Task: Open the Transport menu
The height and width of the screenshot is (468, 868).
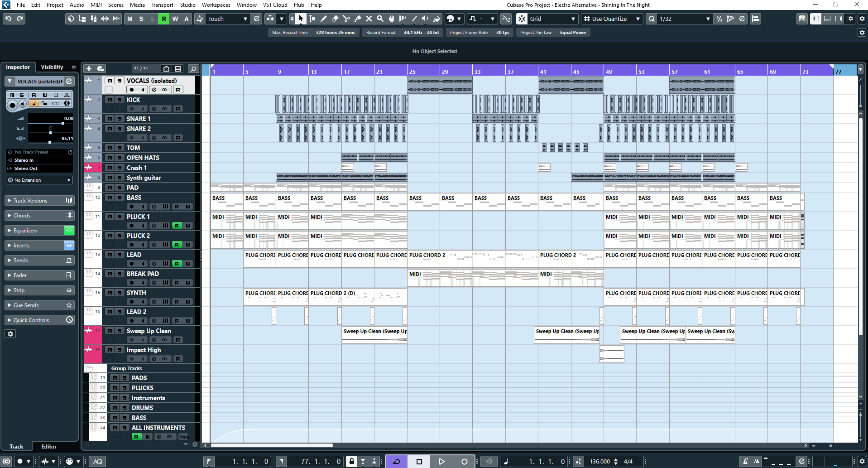Action: pyautogui.click(x=162, y=5)
